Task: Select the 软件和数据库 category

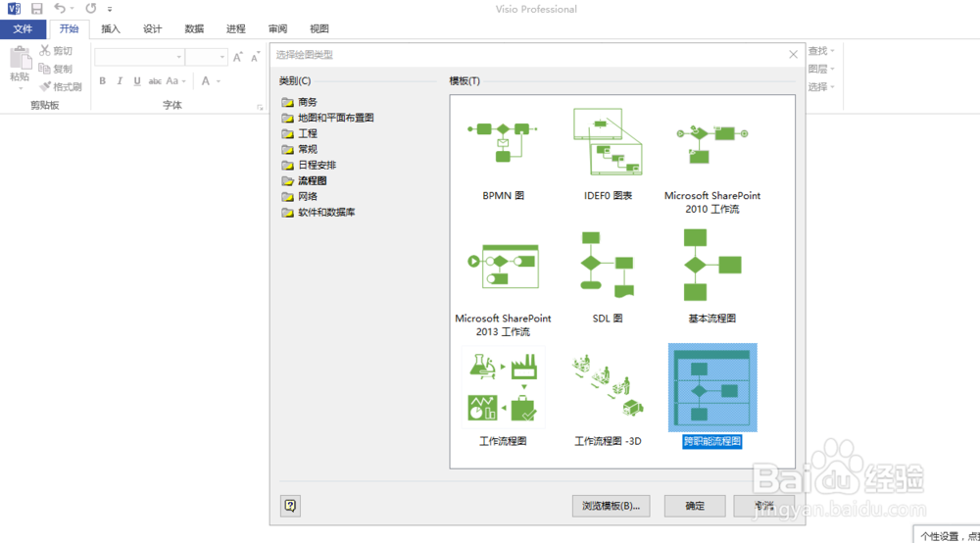Action: [318, 212]
